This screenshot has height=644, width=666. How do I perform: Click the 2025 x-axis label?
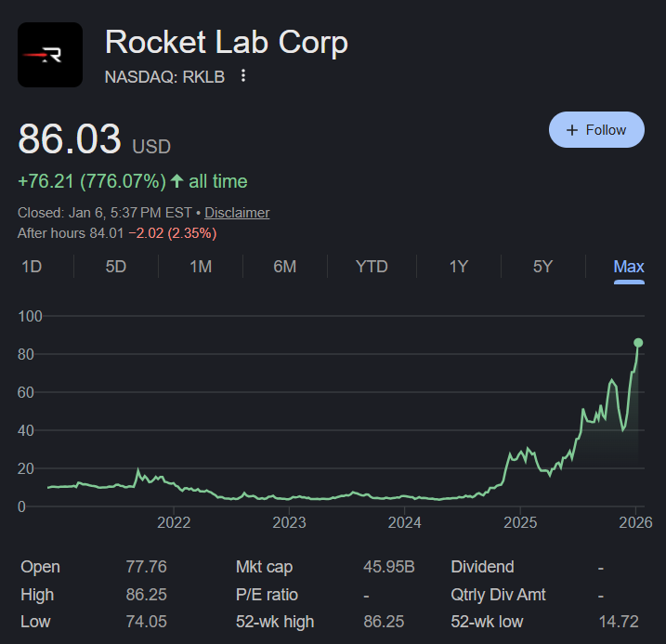coord(520,522)
